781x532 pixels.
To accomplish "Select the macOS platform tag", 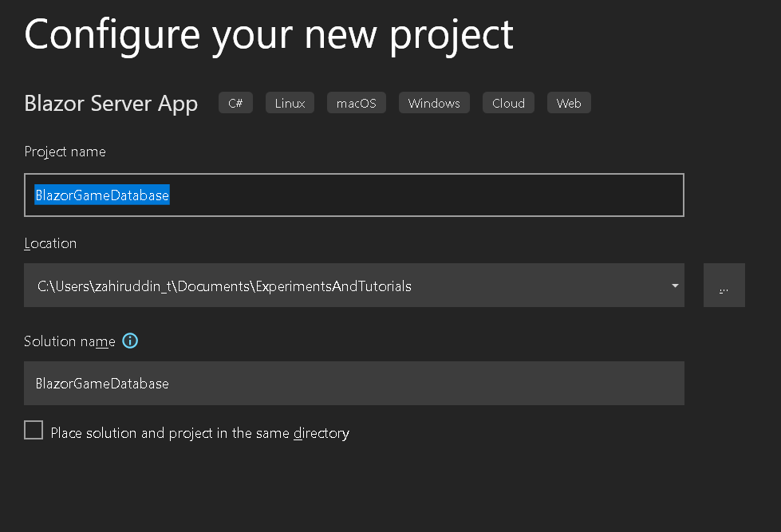I will [x=356, y=103].
